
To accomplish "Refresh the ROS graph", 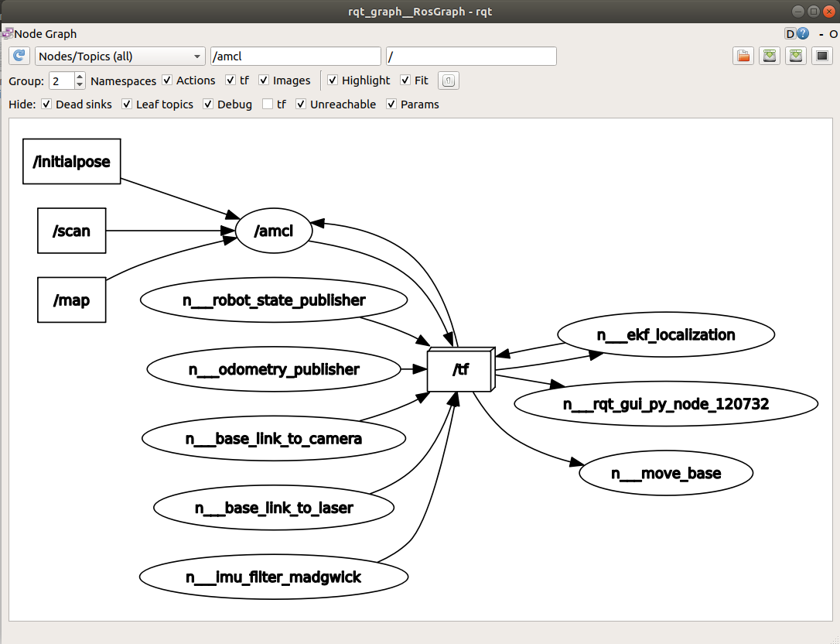I will pyautogui.click(x=19, y=57).
